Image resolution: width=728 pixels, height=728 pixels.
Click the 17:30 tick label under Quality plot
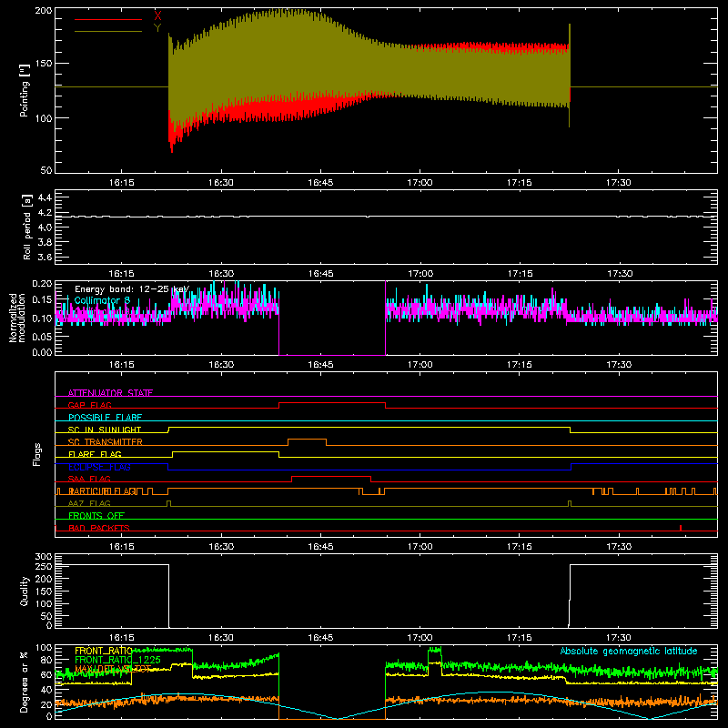[619, 638]
